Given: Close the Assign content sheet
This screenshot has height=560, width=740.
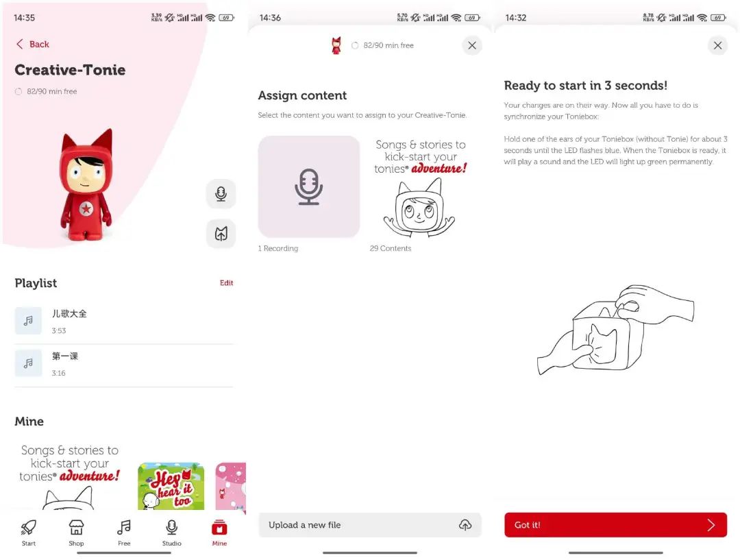Looking at the screenshot, I should pos(472,45).
